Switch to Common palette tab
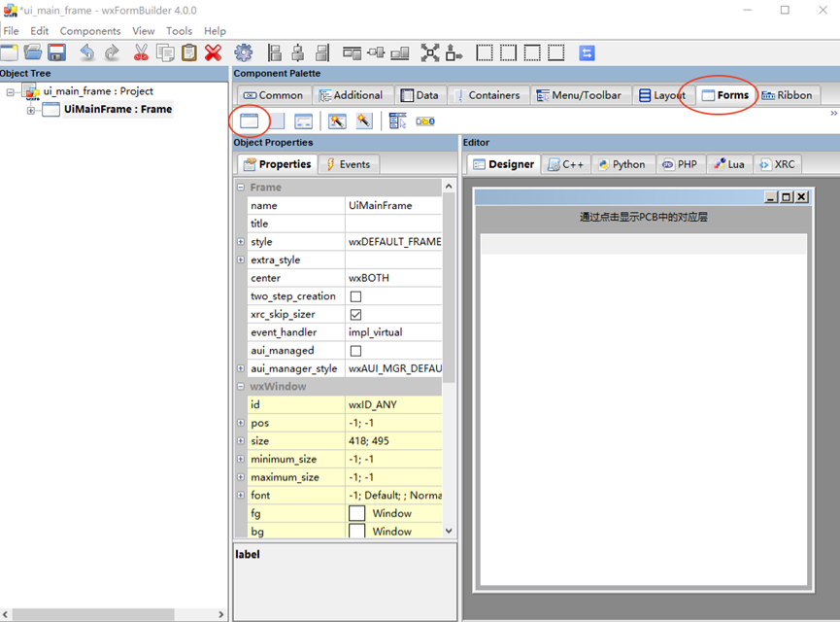This screenshot has height=622, width=840. pyautogui.click(x=273, y=95)
